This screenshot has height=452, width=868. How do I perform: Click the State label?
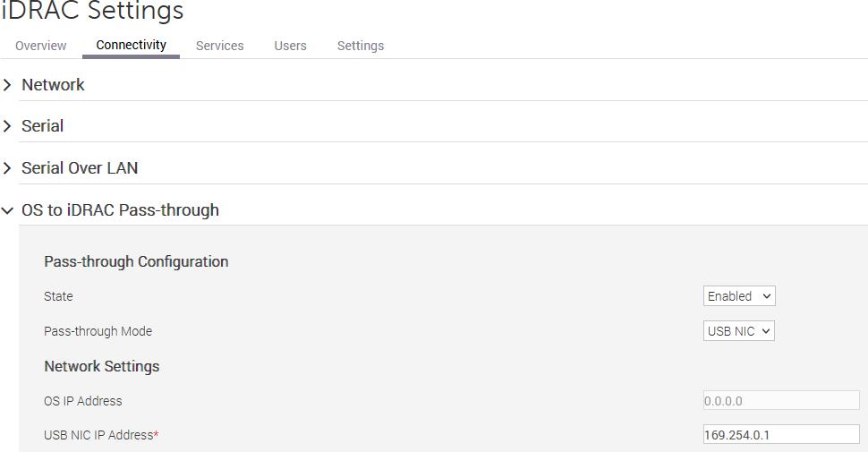pos(58,296)
